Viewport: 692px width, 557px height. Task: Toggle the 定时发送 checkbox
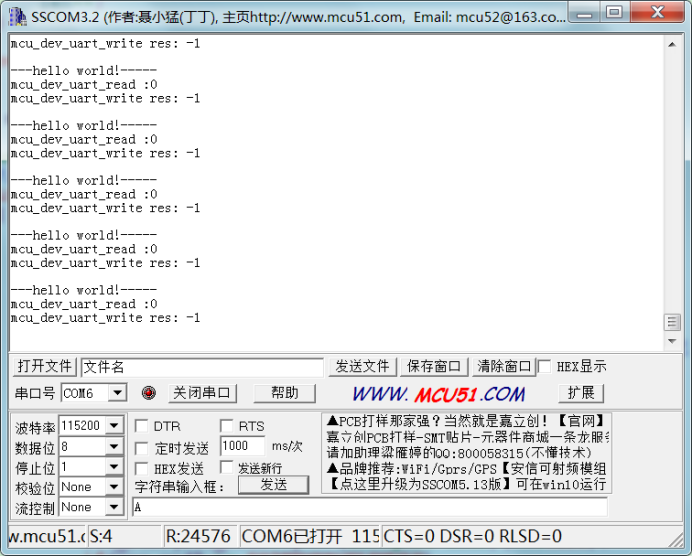(x=141, y=448)
